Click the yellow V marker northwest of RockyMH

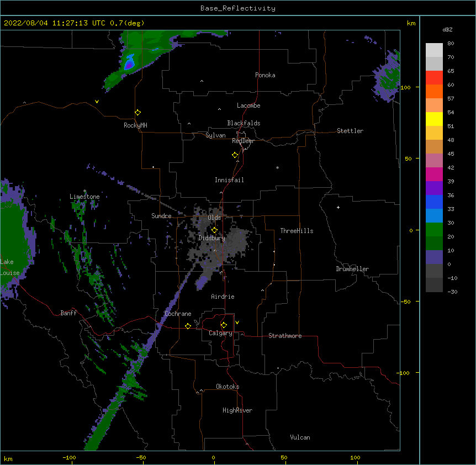[97, 102]
